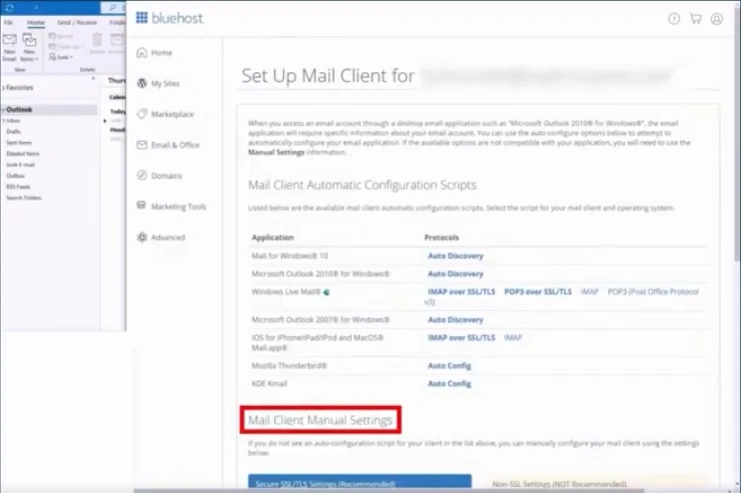Click Auto Config link for Mozilla Thunderbird
741x493 pixels.
point(449,366)
